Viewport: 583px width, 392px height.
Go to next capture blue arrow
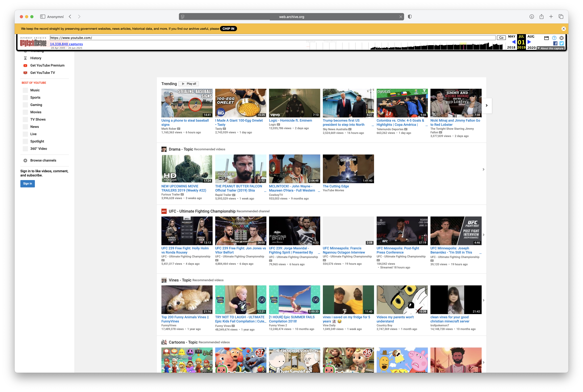click(x=529, y=42)
